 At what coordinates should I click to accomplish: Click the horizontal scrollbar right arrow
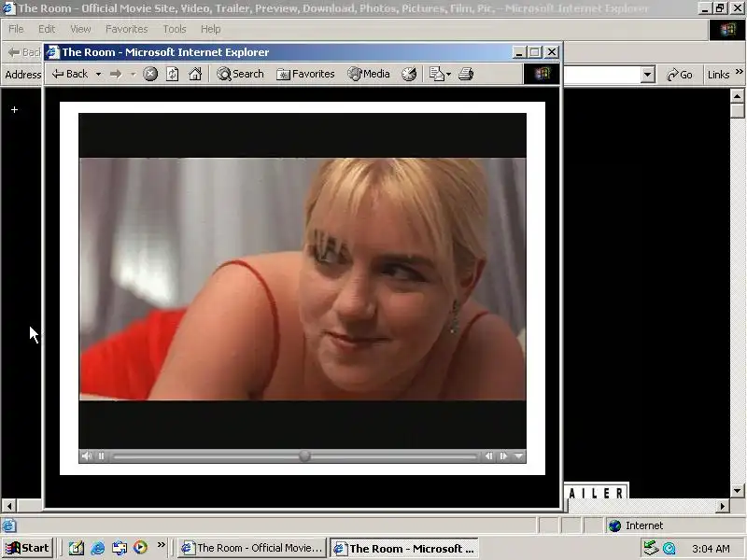(723, 506)
